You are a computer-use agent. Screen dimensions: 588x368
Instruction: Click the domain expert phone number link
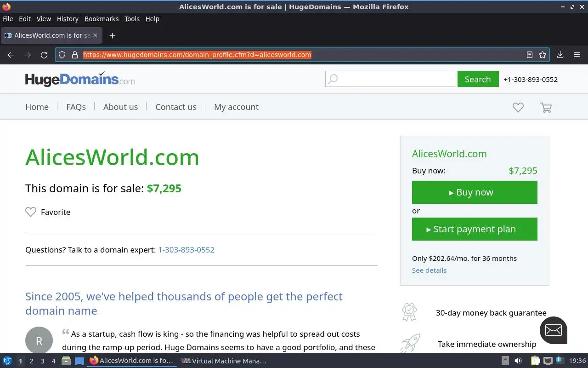click(x=186, y=250)
